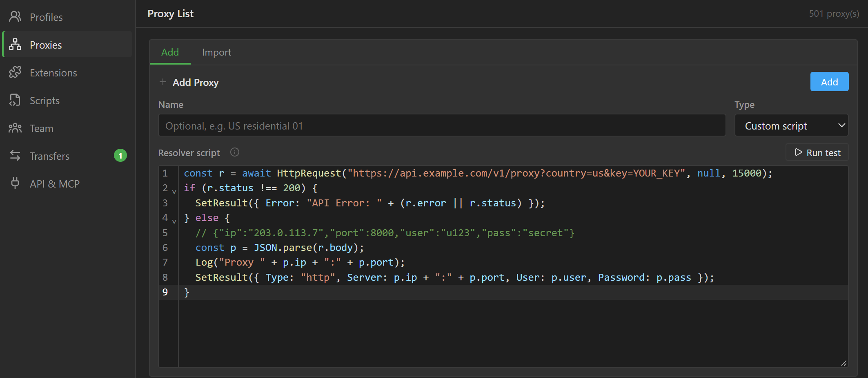Click the '501 proxy(s)' count text

(834, 13)
